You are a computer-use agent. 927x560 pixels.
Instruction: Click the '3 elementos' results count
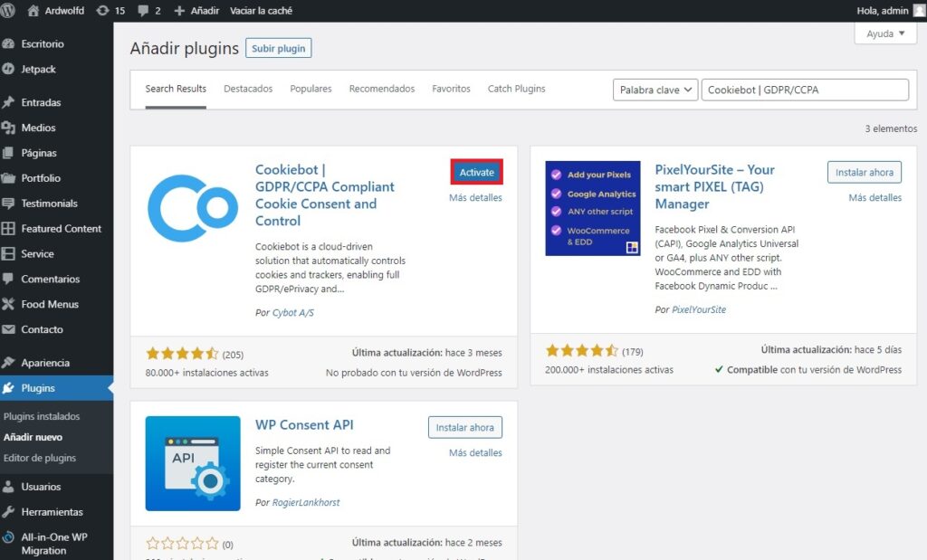[891, 128]
